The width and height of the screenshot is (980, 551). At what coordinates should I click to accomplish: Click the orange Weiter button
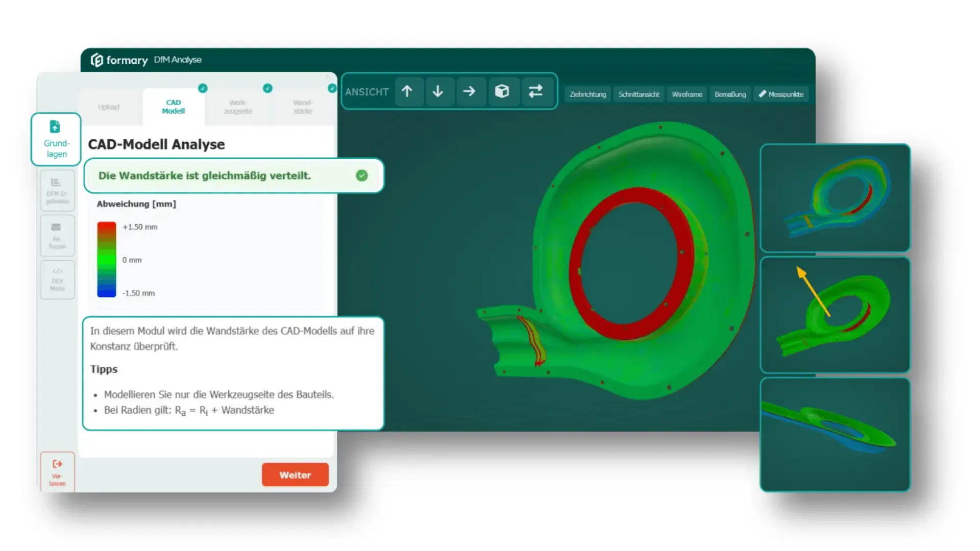tap(295, 475)
